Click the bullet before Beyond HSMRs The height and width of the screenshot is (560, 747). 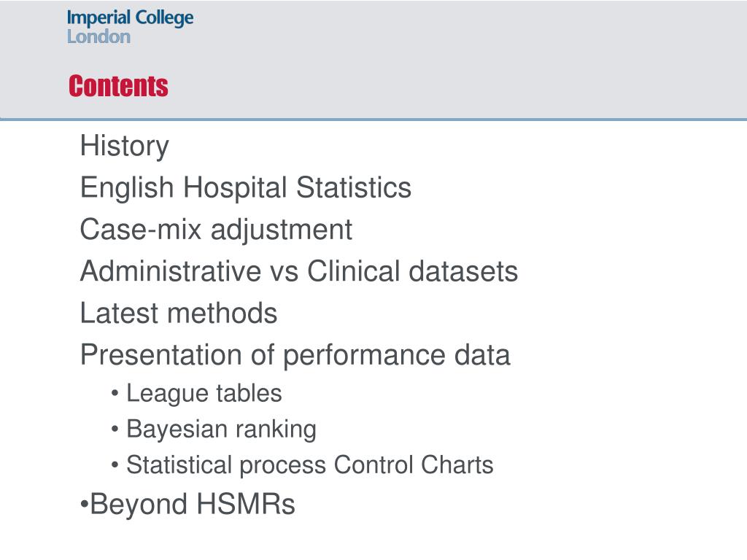coord(85,504)
